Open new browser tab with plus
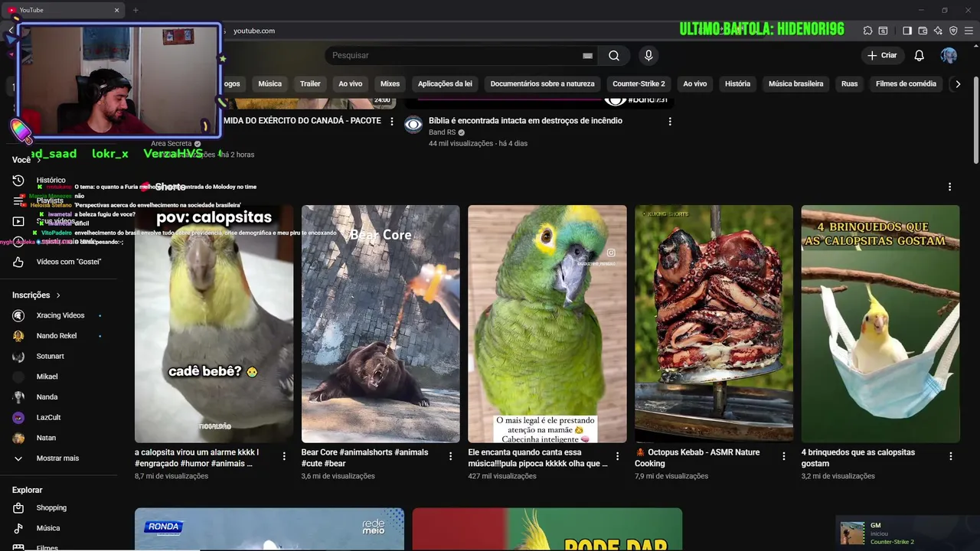The height and width of the screenshot is (551, 980). tap(136, 10)
